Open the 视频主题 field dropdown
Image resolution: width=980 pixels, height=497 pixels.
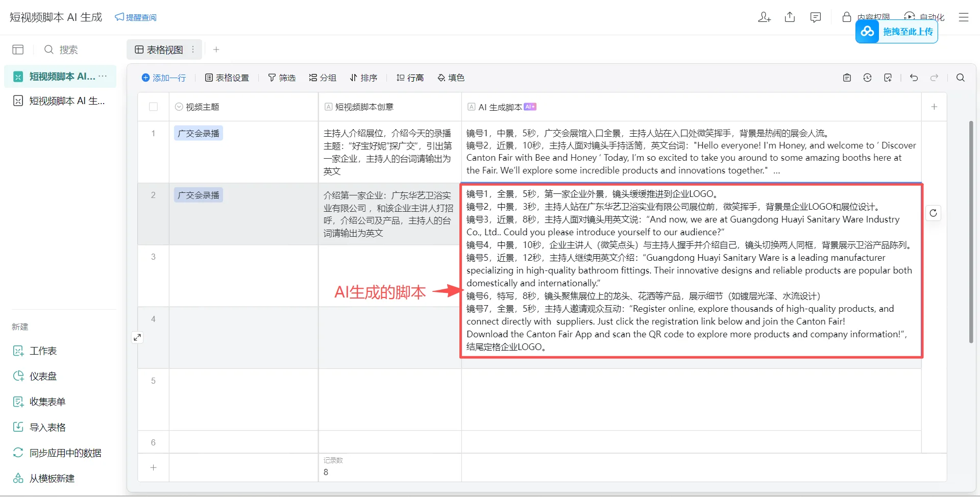point(179,107)
